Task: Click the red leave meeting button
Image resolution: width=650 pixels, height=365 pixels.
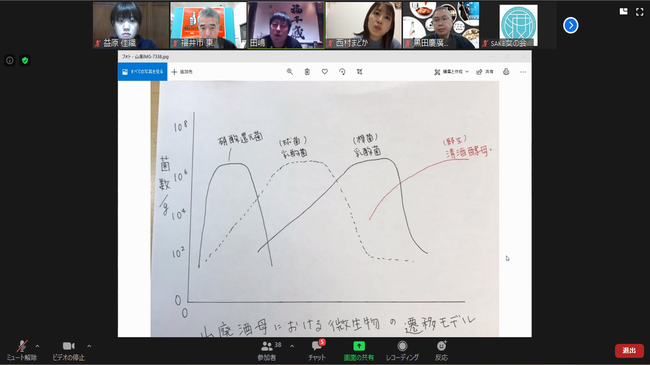Action: click(x=629, y=350)
